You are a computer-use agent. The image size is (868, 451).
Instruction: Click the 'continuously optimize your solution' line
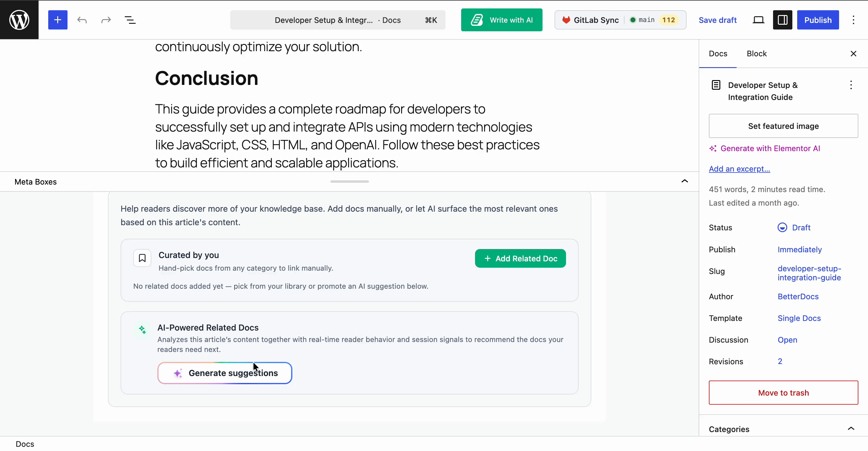coord(259,47)
